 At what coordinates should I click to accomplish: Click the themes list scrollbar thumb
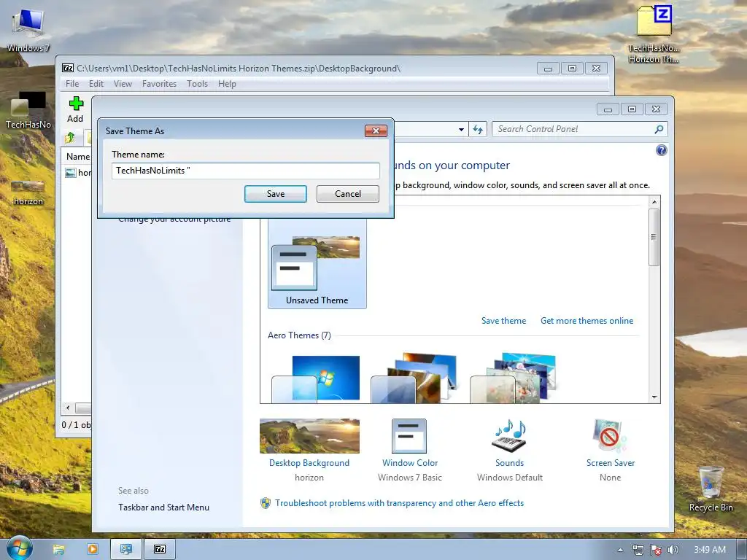pos(654,237)
